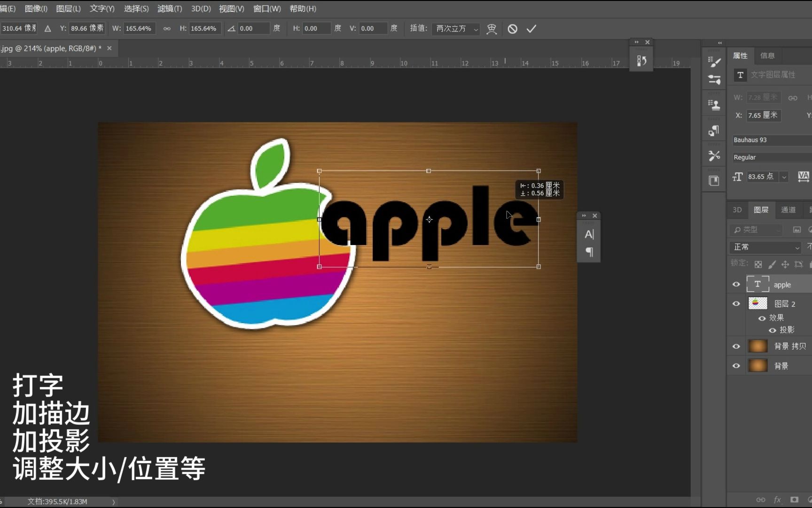812x508 pixels.
Task: Open the 插值 两次立方 interpolation dropdown
Action: tap(456, 29)
